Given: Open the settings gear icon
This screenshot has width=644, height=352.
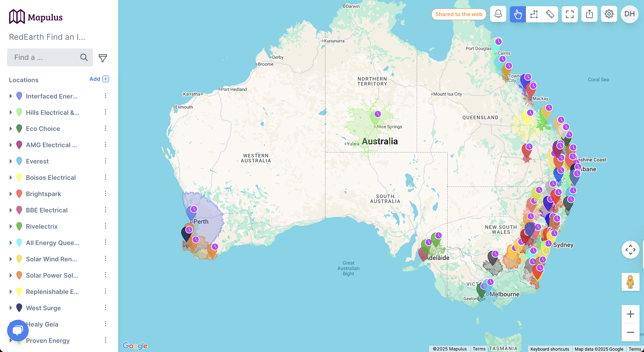Looking at the screenshot, I should pos(609,14).
